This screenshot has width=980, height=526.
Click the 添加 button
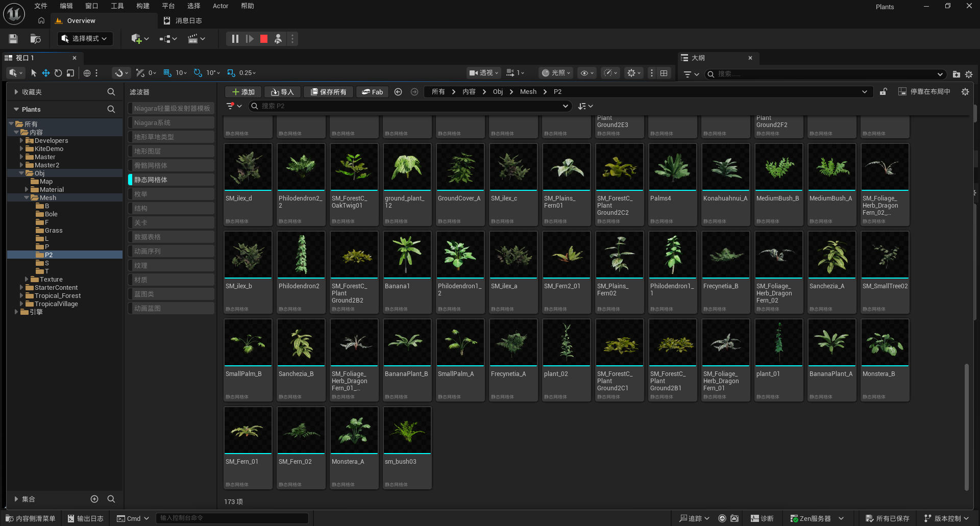pyautogui.click(x=243, y=92)
